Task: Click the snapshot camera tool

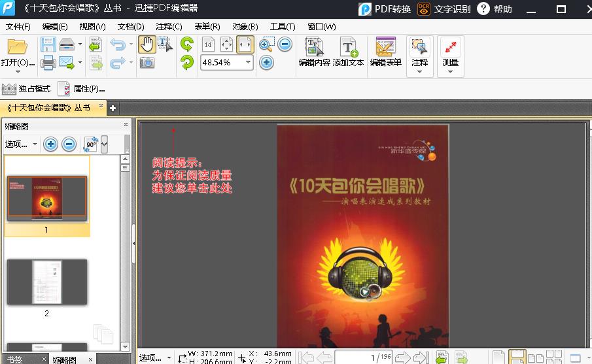Action: click(x=147, y=62)
